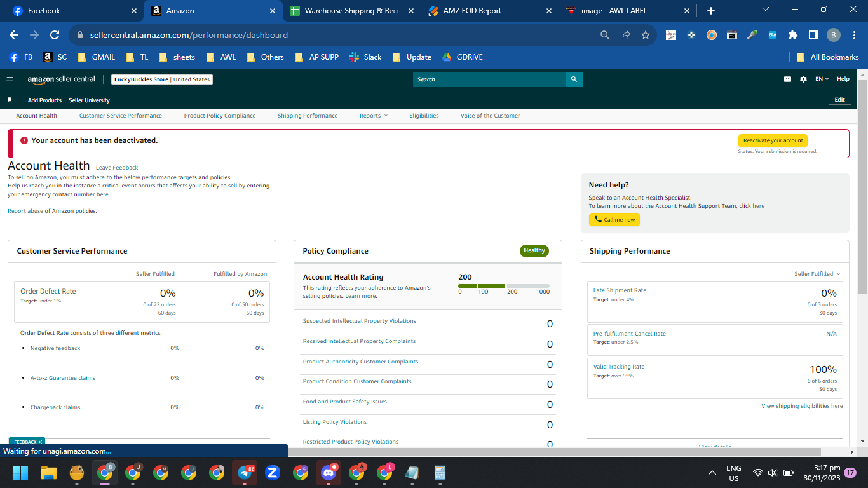The image size is (868, 488).
Task: Switch to Shipping Performance tab
Action: 308,116
